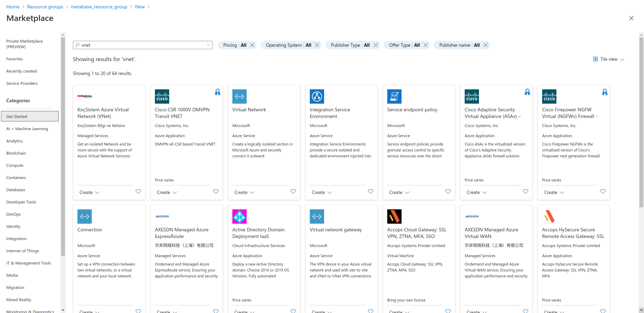The height and width of the screenshot is (313, 644).
Task: Select the Virtual Network icon
Action: (x=239, y=96)
